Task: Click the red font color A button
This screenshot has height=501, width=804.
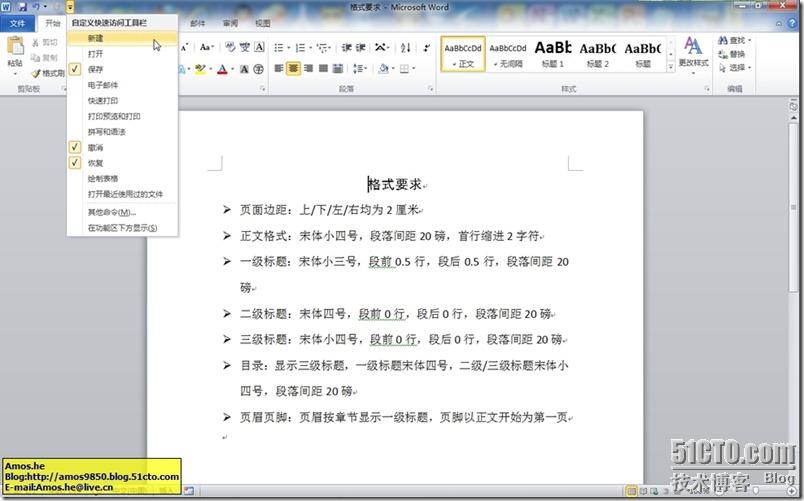Action: pyautogui.click(x=222, y=69)
